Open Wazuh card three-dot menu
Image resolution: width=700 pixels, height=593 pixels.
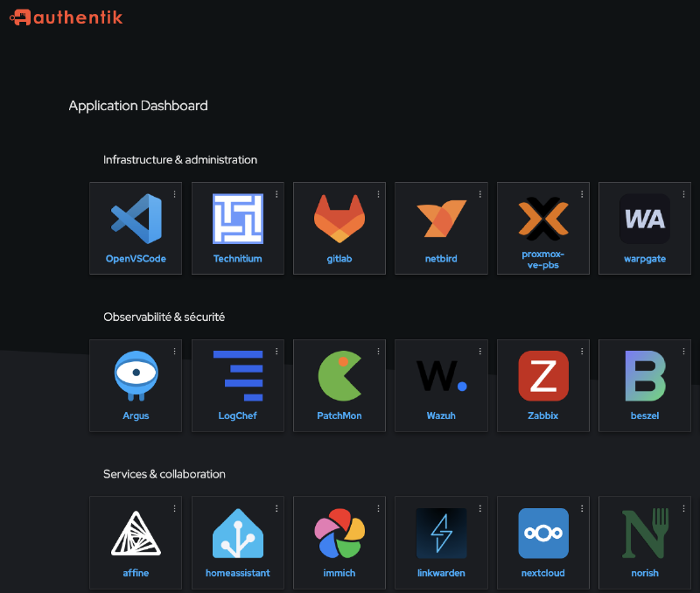pyautogui.click(x=479, y=351)
